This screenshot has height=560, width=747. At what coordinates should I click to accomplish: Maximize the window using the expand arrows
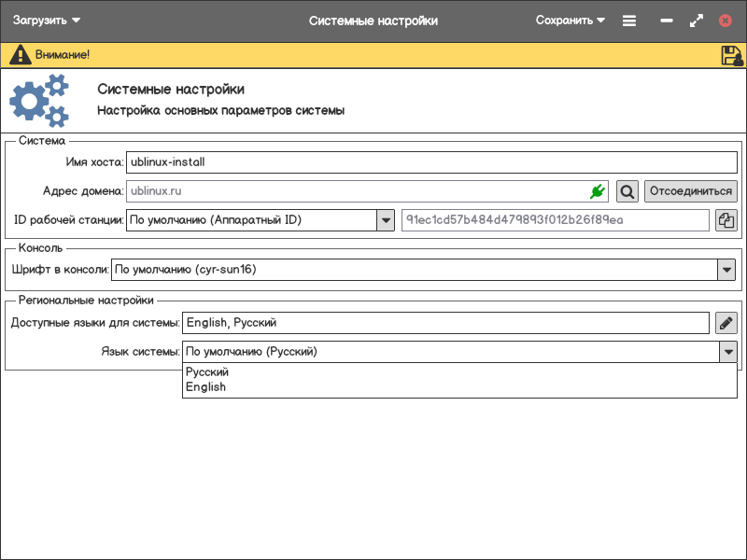click(696, 21)
